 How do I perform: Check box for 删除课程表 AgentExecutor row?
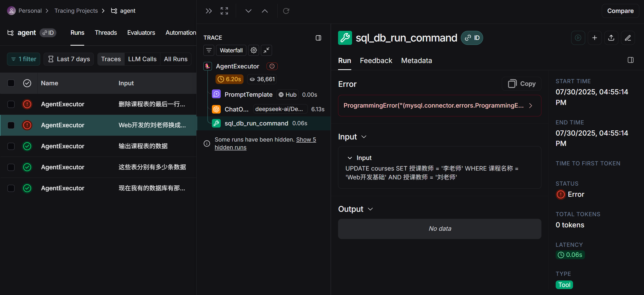pos(11,104)
